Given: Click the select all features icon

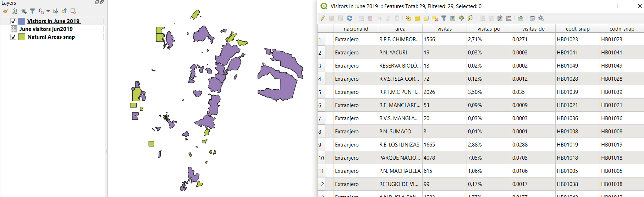Looking at the screenshot, I should click(417, 18).
